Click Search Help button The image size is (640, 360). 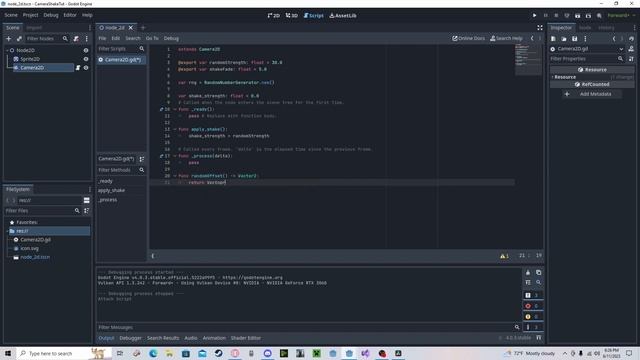click(x=506, y=38)
